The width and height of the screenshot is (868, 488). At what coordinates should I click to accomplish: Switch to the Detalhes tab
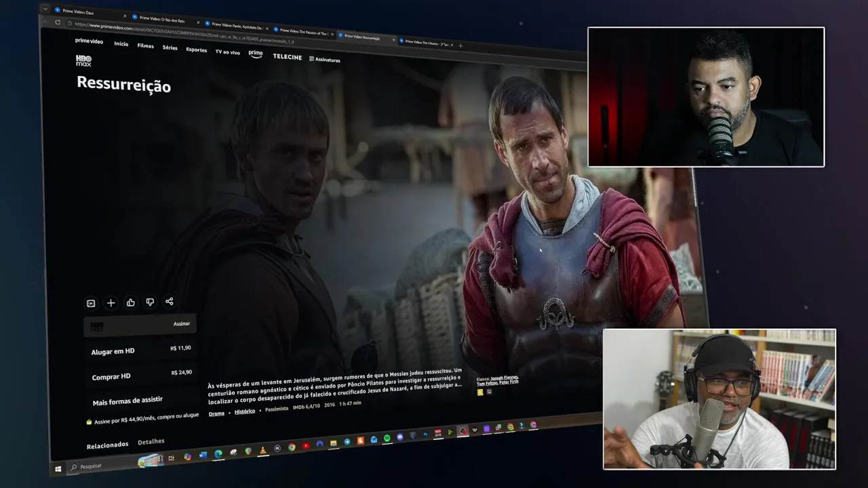[x=151, y=441]
